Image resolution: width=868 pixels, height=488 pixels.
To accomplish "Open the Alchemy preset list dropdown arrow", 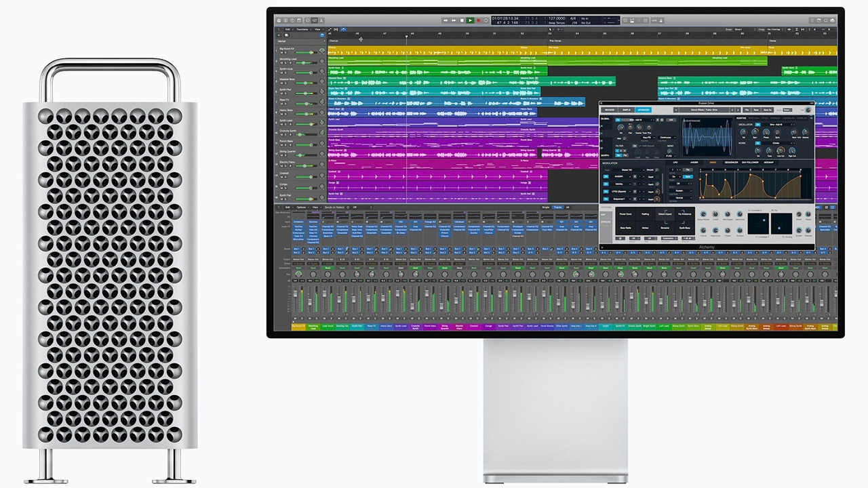I will tap(676, 110).
